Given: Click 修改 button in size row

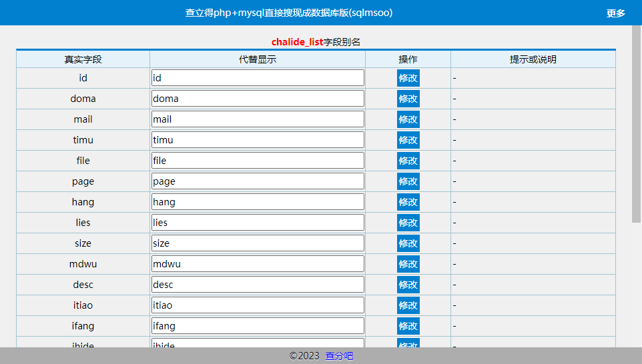Looking at the screenshot, I should 408,243.
